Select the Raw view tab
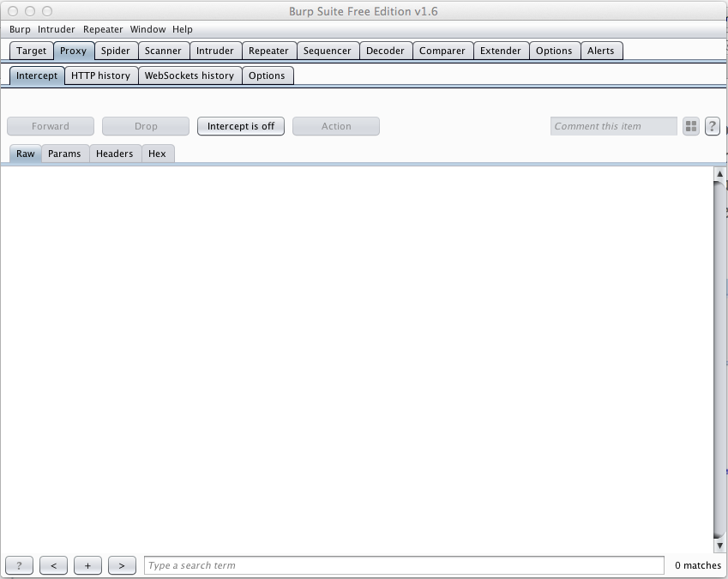Screen dimensions: 728x579 pos(26,154)
